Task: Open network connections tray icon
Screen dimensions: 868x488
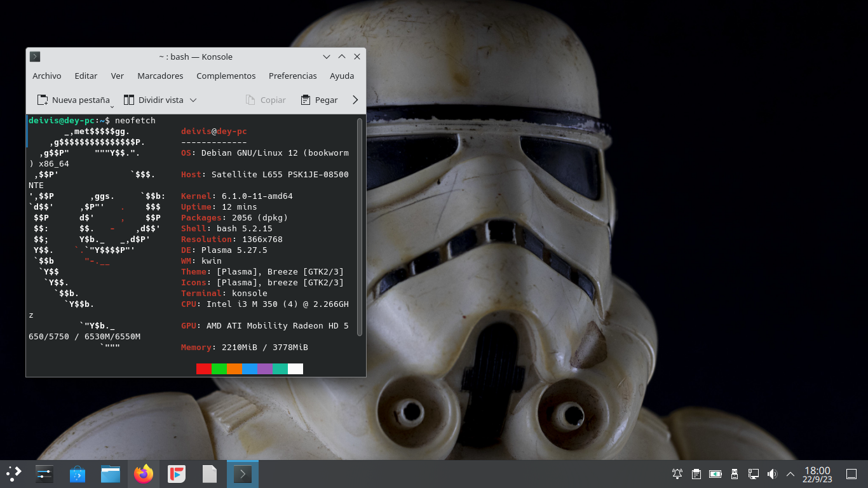Action: click(754, 474)
